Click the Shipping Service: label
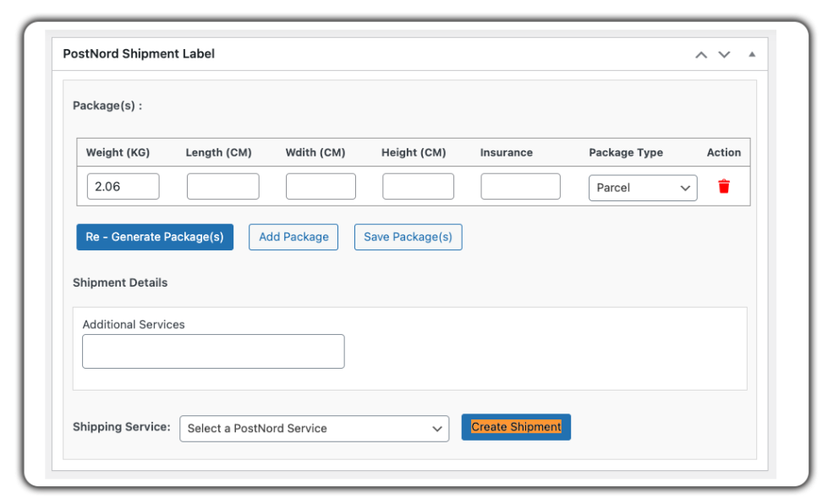The image size is (828, 504). (122, 427)
